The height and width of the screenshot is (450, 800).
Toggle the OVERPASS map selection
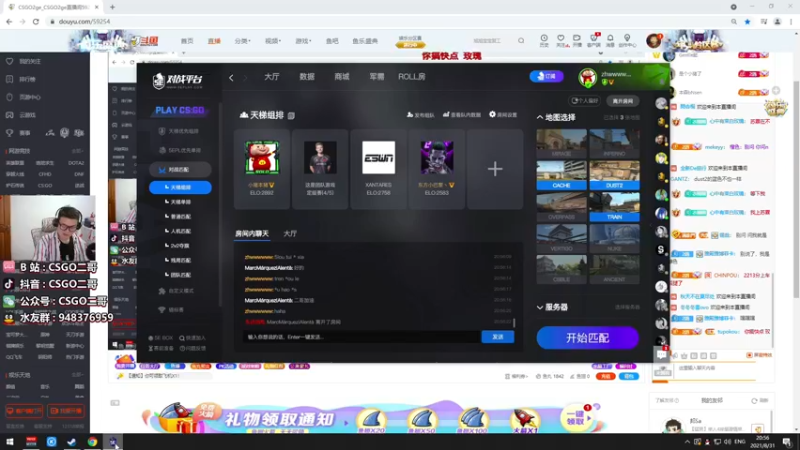(561, 207)
